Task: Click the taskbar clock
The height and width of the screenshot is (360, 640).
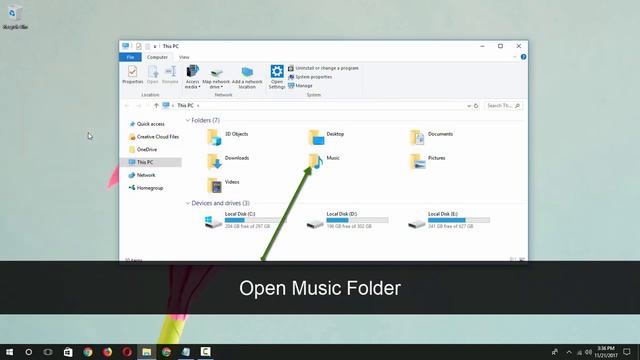Action: coord(606,352)
